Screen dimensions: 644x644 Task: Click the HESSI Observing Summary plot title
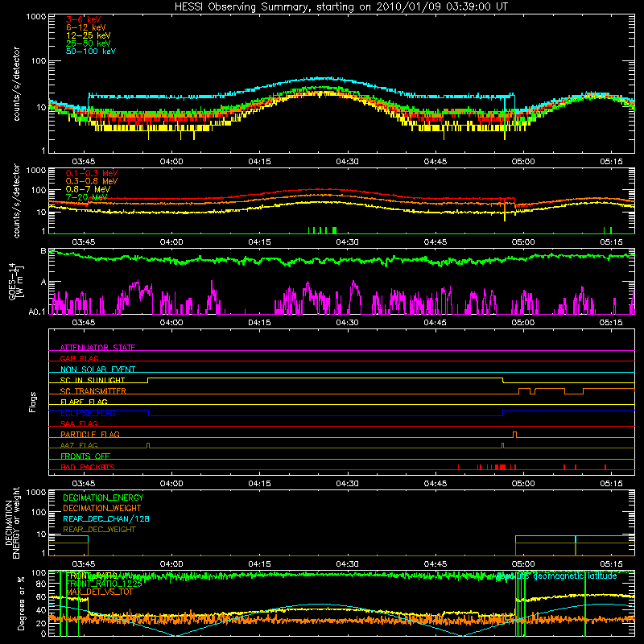click(x=341, y=7)
